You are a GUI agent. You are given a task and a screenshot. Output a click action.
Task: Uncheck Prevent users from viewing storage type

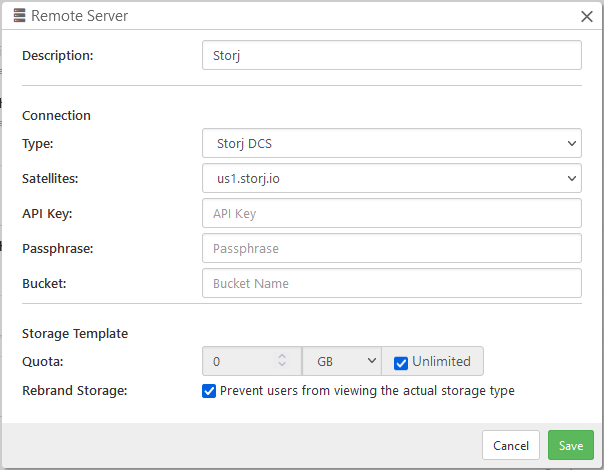(x=209, y=391)
